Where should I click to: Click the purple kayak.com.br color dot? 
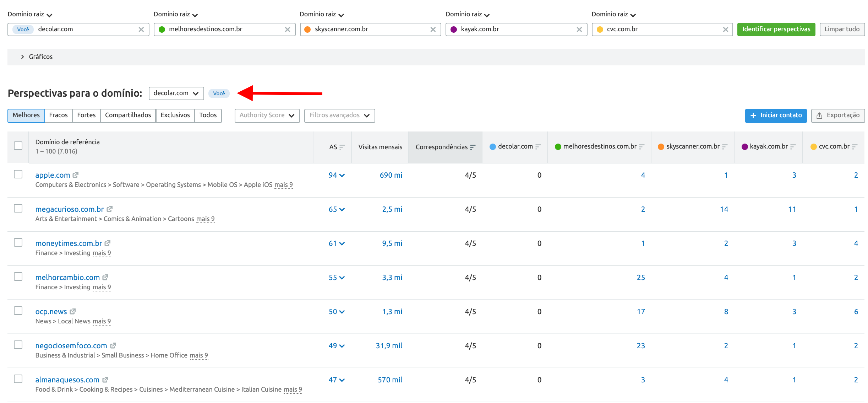pos(744,146)
